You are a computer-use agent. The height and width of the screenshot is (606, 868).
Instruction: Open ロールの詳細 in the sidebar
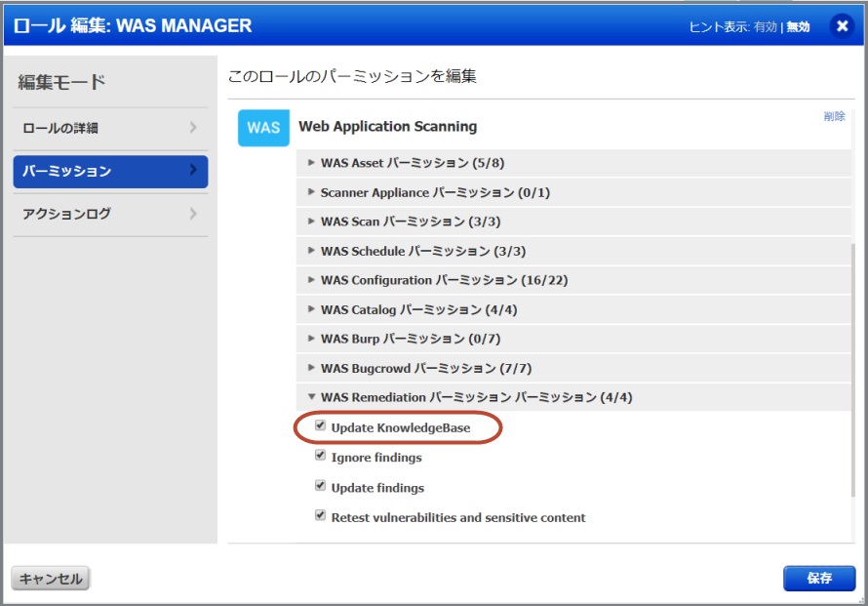pos(110,128)
